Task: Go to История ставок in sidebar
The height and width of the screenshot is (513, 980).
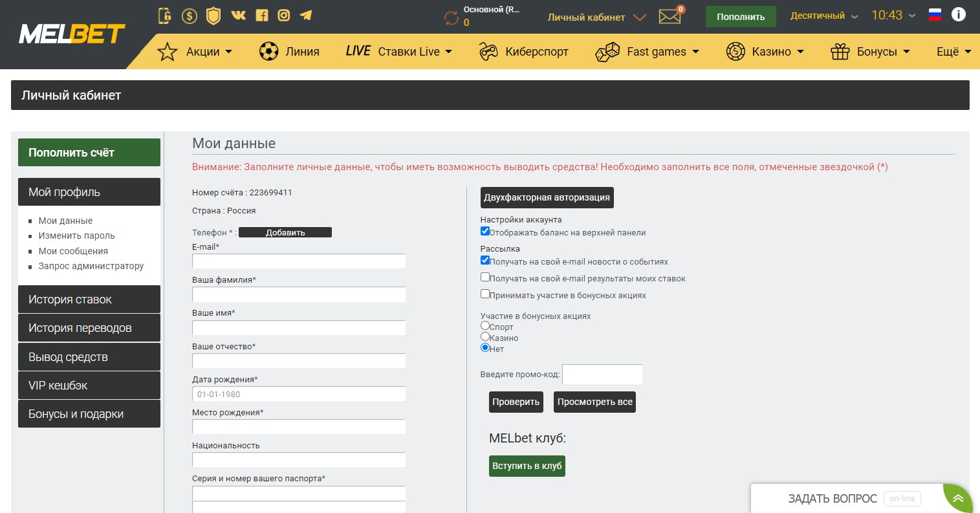Action: pyautogui.click(x=89, y=300)
